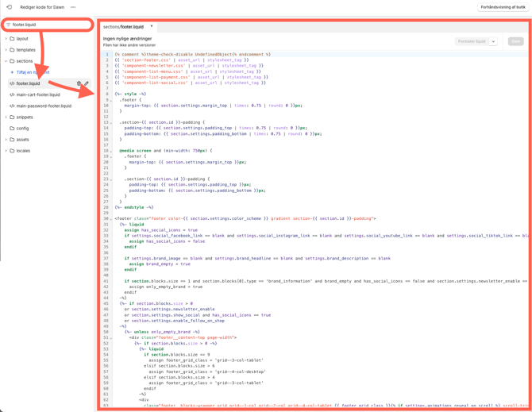This screenshot has height=412, width=532.
Task: Fold the code block at line 13
Action: point(111,123)
